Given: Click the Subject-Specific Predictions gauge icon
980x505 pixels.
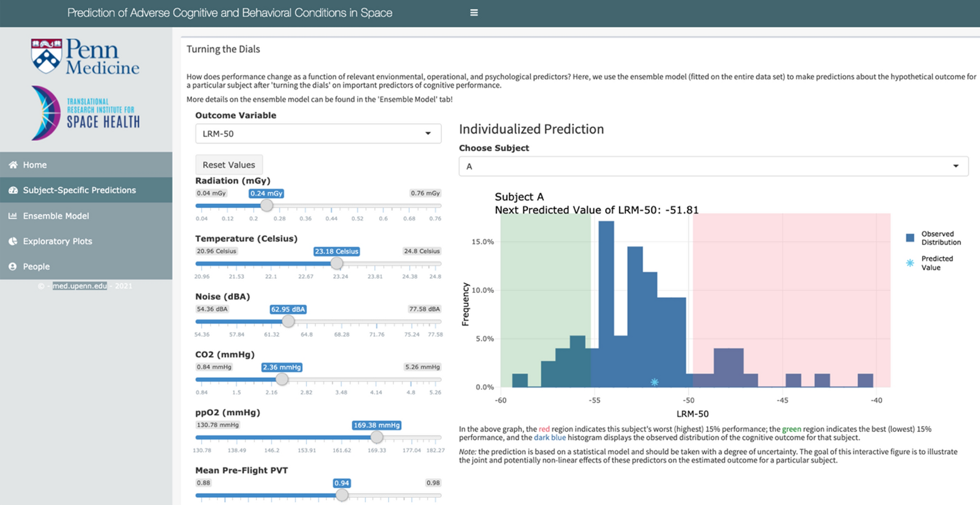Looking at the screenshot, I should (x=13, y=190).
